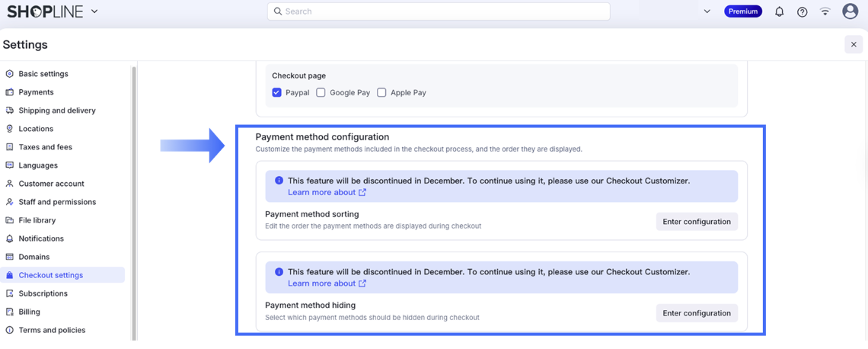Uncheck the Paypal checkbox
The height and width of the screenshot is (349, 868).
point(276,92)
